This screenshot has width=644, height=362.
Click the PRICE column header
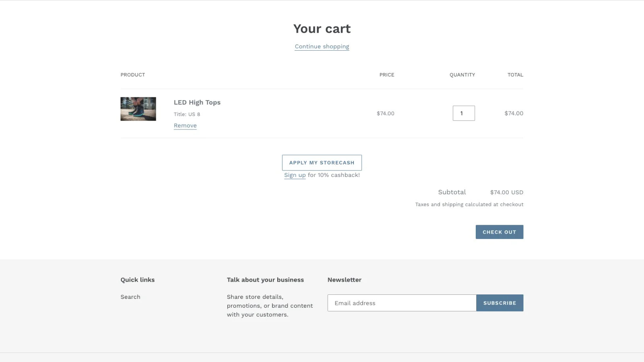click(387, 75)
